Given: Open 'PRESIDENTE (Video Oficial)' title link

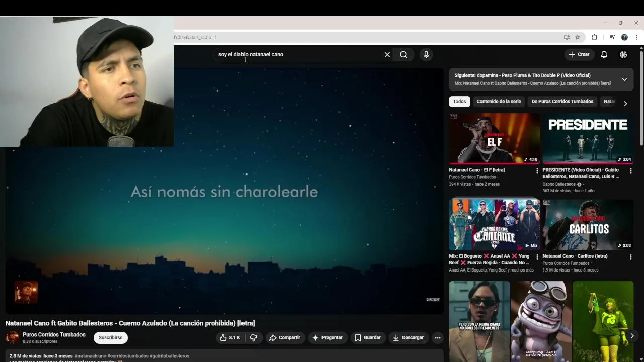Looking at the screenshot, I should pos(581,173).
